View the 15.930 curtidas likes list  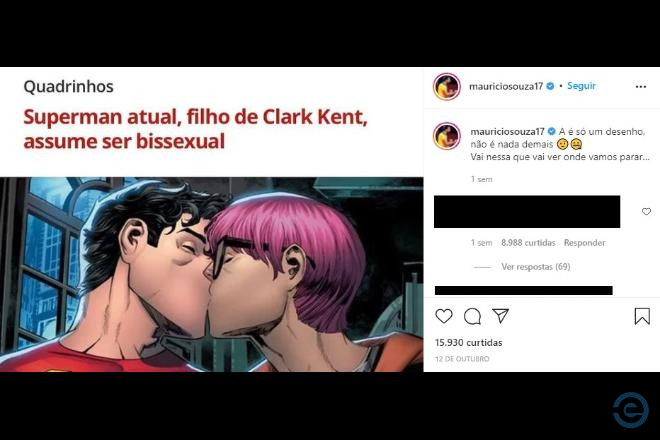(468, 342)
